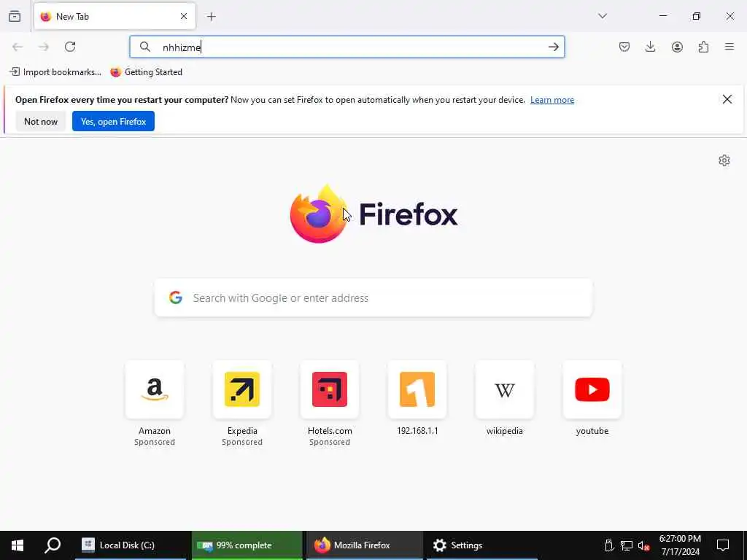Open the Firefox application hamburger menu
This screenshot has width=747, height=560.
[x=729, y=47]
